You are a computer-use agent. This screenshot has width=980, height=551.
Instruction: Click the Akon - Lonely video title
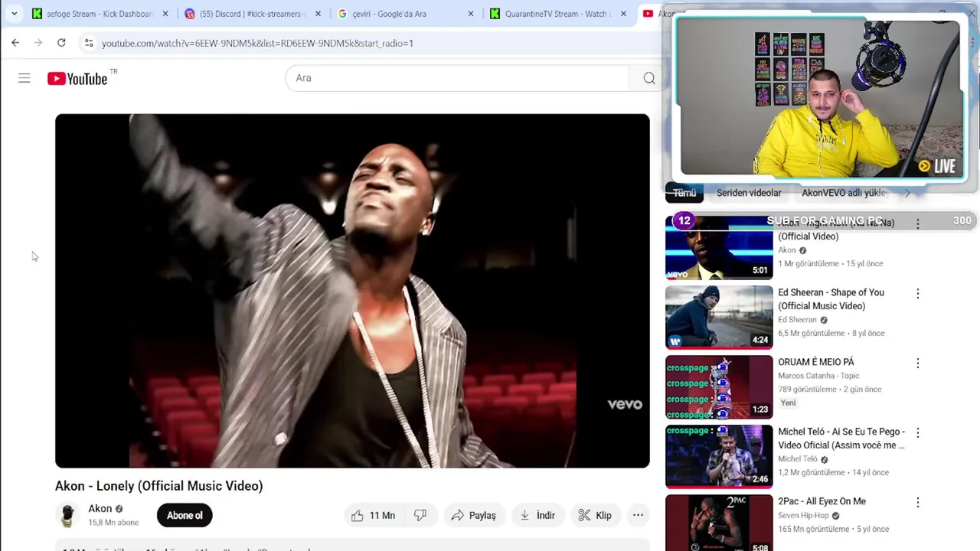click(x=158, y=486)
